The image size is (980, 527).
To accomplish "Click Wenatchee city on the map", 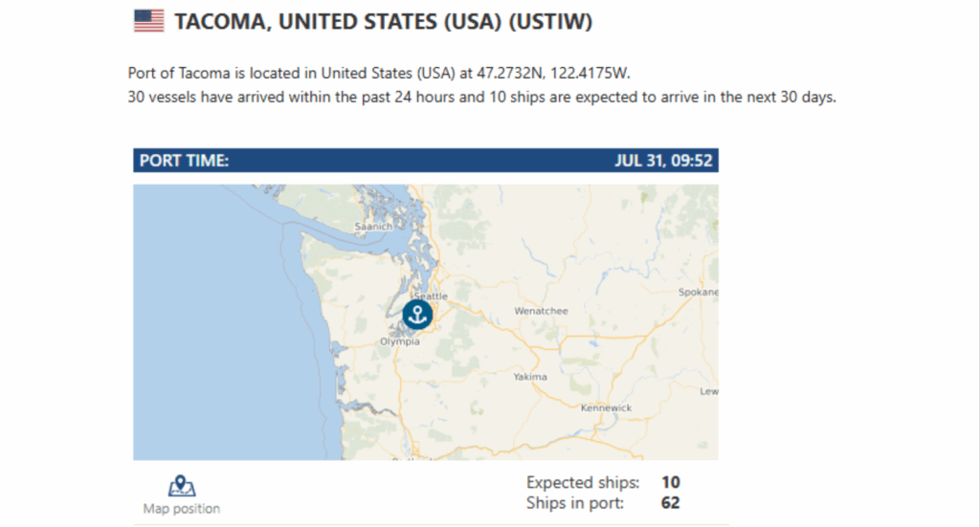I will (542, 310).
